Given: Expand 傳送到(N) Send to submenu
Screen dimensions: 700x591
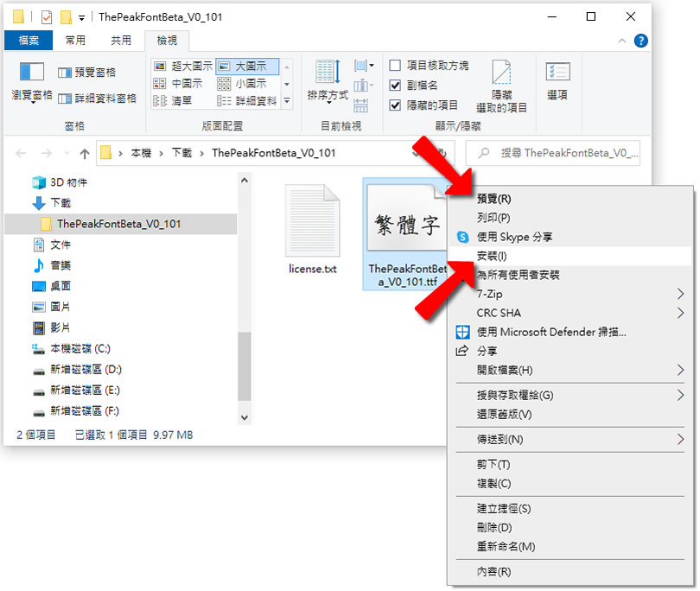Looking at the screenshot, I should pyautogui.click(x=570, y=440).
